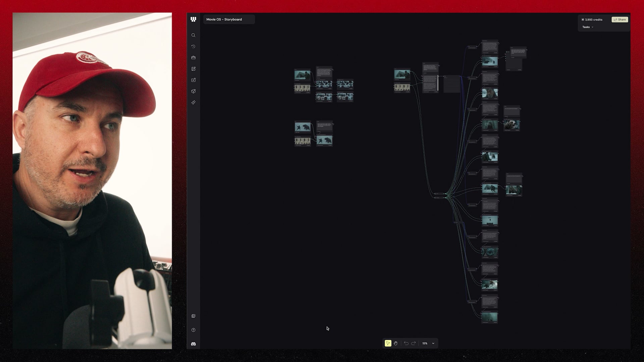
Task: Expand the Tasks dropdown at top right
Action: (587, 27)
